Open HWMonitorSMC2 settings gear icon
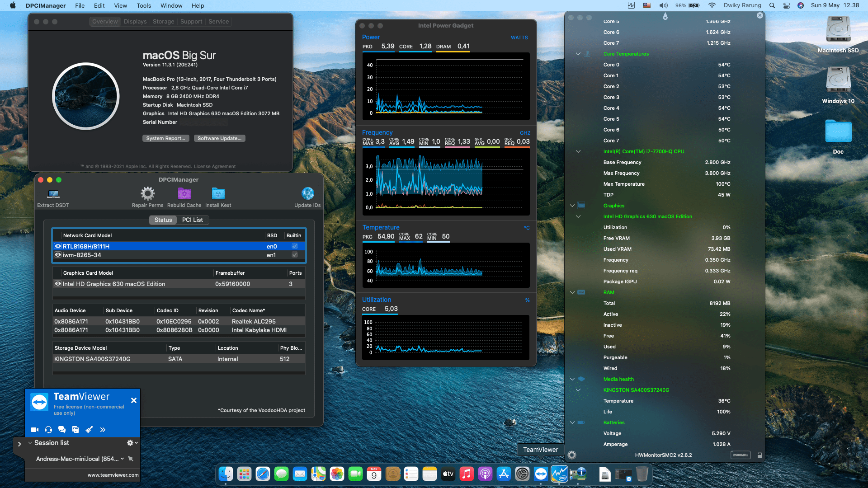Screen dimensions: 868x488 [572, 455]
